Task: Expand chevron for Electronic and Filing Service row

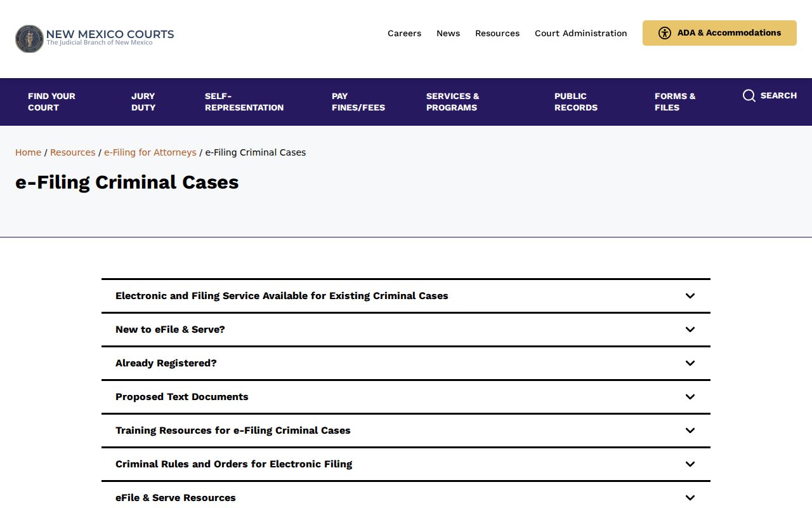Action: tap(690, 296)
